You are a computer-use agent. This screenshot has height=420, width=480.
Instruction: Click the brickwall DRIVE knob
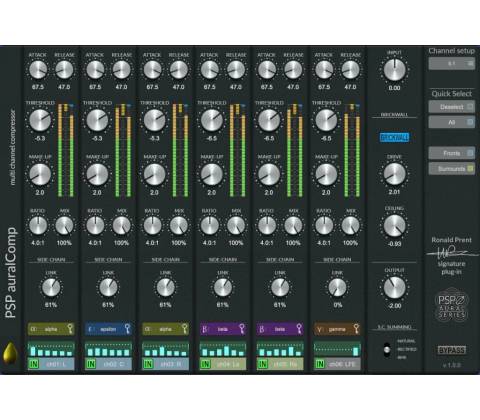(x=394, y=174)
